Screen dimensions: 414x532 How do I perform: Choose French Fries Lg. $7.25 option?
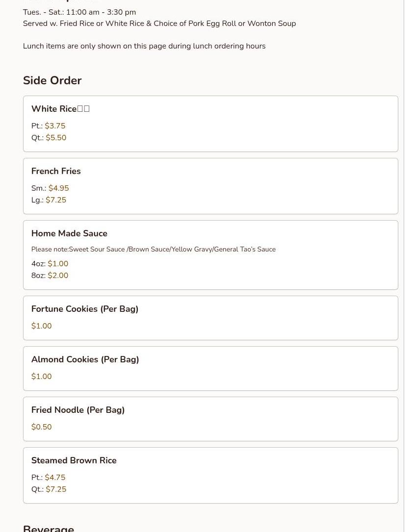[x=49, y=200]
